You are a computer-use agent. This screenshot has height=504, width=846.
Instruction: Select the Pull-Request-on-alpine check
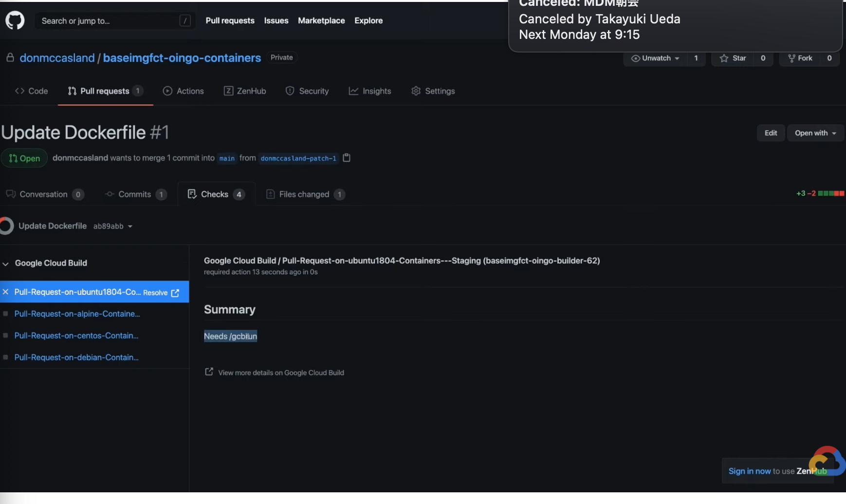click(x=77, y=314)
